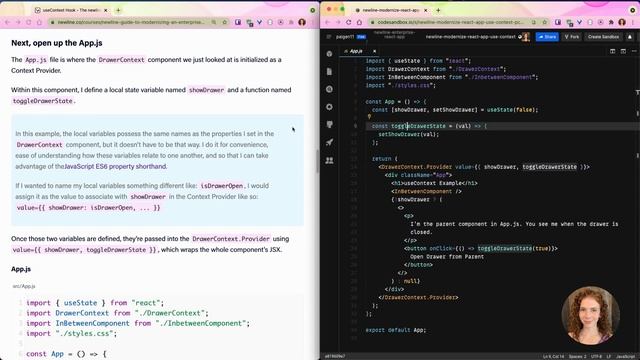
Task: Click the left page vertical scrollbar
Action: (318, 161)
